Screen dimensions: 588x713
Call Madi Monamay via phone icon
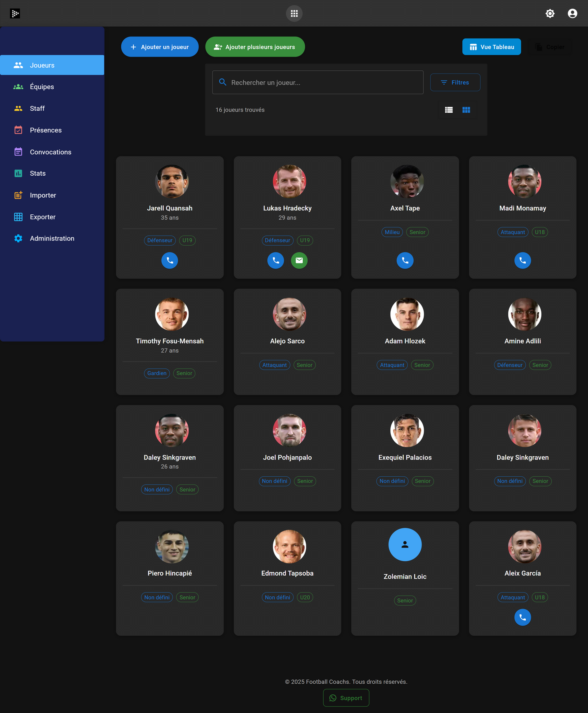[522, 260]
